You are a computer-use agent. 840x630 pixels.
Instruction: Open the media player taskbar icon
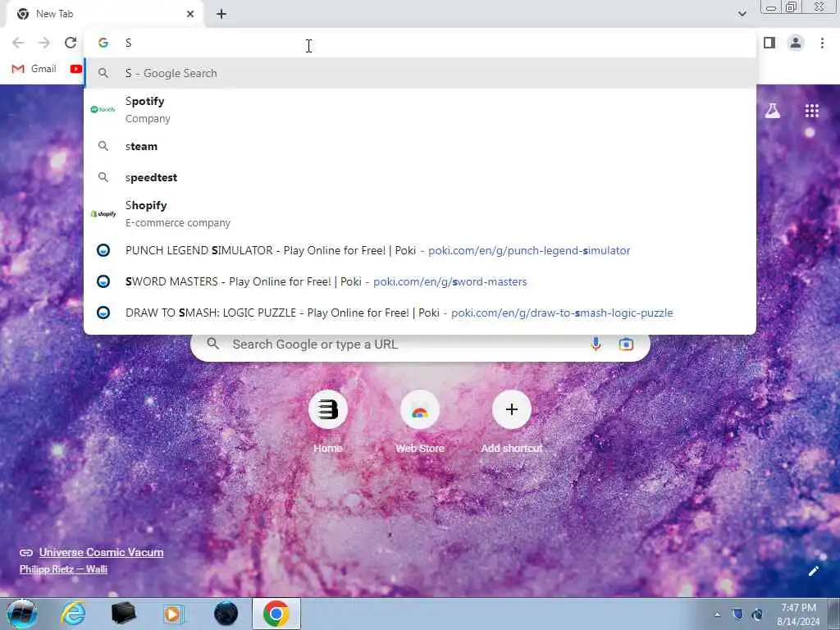(x=173, y=614)
